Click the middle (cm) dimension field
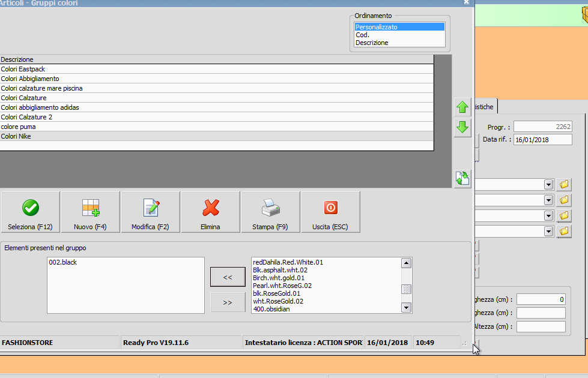This screenshot has height=378, width=588. [x=541, y=313]
